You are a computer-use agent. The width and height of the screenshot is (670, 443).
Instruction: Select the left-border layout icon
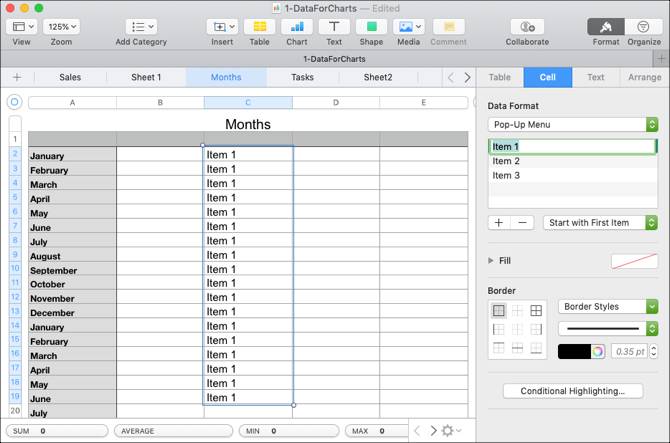click(x=499, y=329)
